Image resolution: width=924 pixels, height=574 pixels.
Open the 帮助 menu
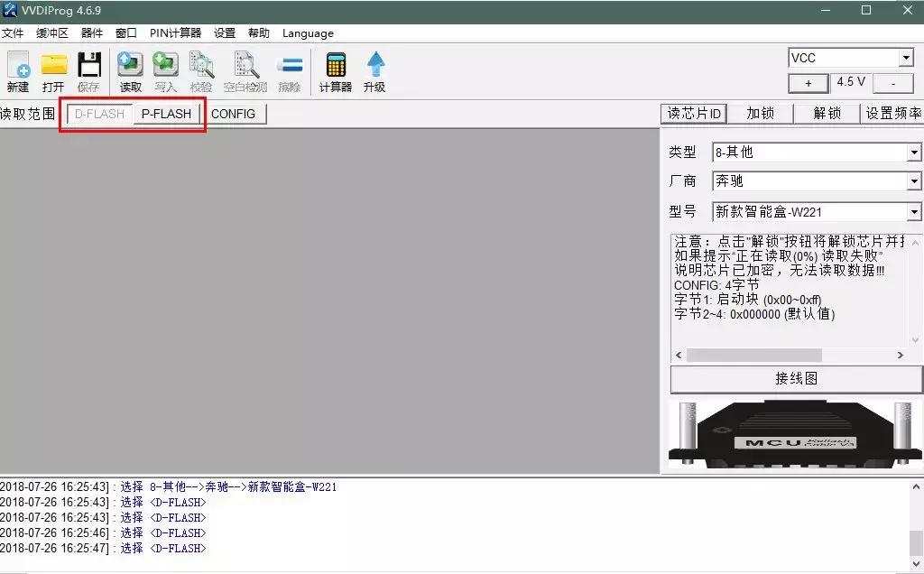pyautogui.click(x=259, y=33)
